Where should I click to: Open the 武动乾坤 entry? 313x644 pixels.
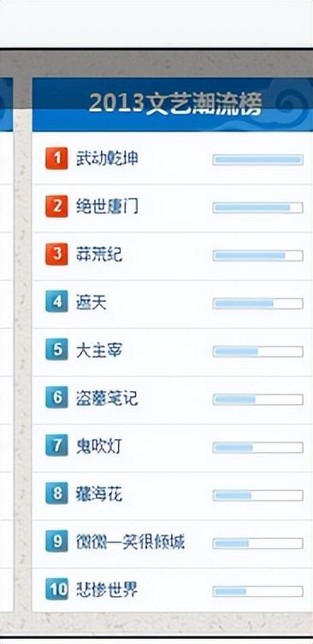click(x=107, y=159)
